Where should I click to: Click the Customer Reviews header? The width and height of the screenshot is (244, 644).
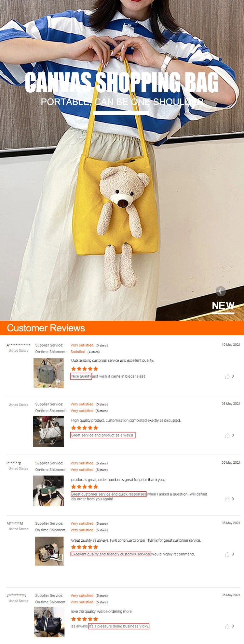pyautogui.click(x=46, y=328)
